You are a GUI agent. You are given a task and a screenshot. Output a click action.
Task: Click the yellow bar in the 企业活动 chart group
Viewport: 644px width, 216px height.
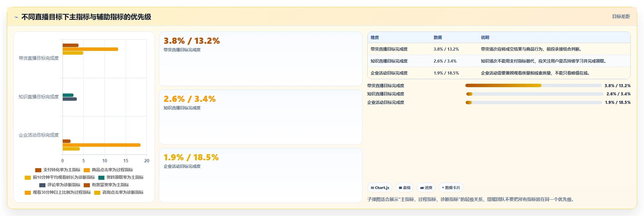71,149
